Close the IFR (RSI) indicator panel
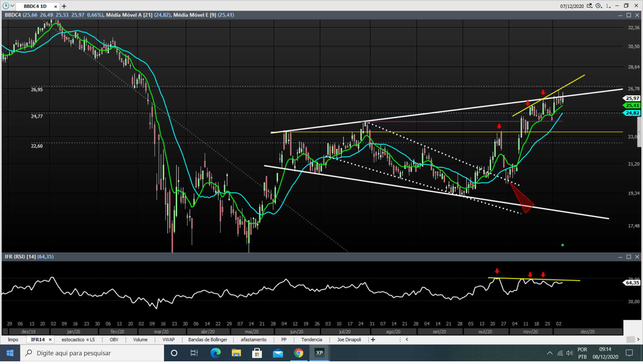Image resolution: width=643 pixels, height=364 pixels. 637,257
